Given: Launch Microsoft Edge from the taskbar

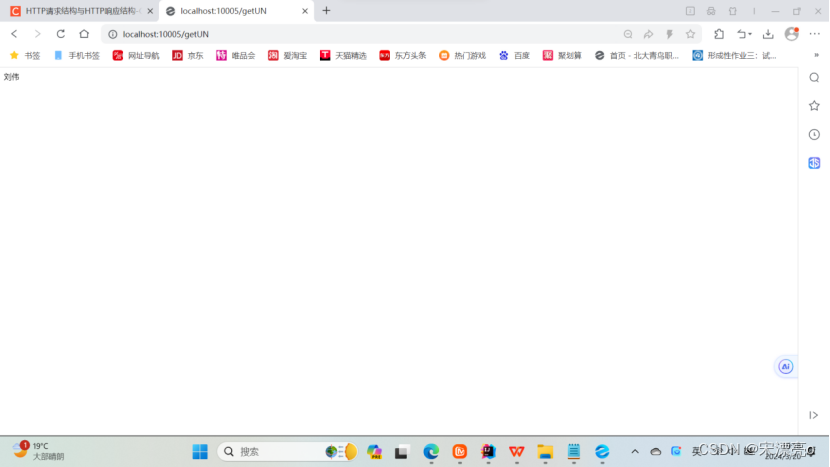Looking at the screenshot, I should click(x=431, y=451).
